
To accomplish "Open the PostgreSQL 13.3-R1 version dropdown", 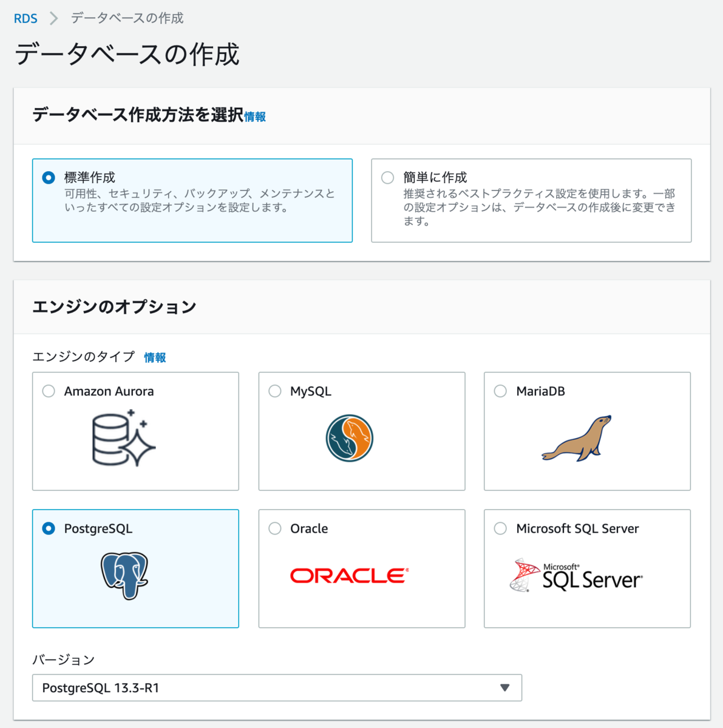I will click(277, 687).
